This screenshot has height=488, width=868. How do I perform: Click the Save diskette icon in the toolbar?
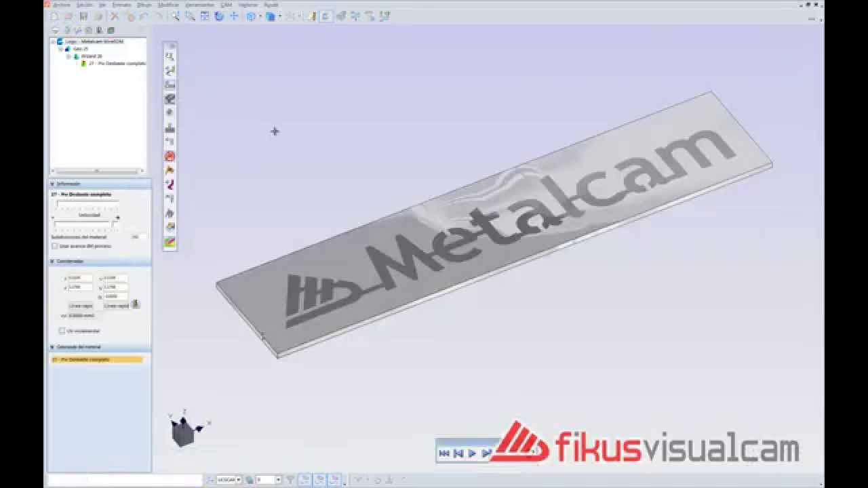tap(83, 16)
